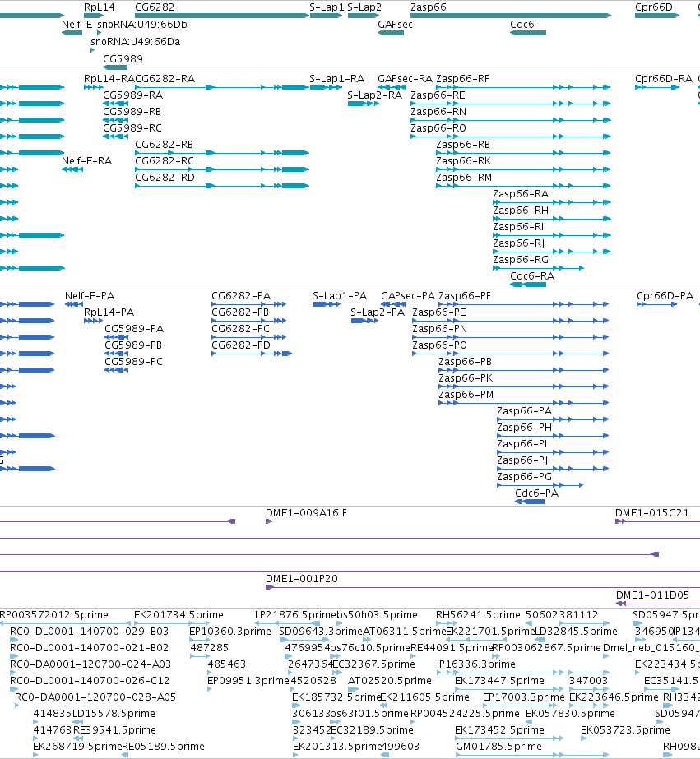Select BAC label DME1-011D05
The image size is (700, 759).
coord(652,595)
